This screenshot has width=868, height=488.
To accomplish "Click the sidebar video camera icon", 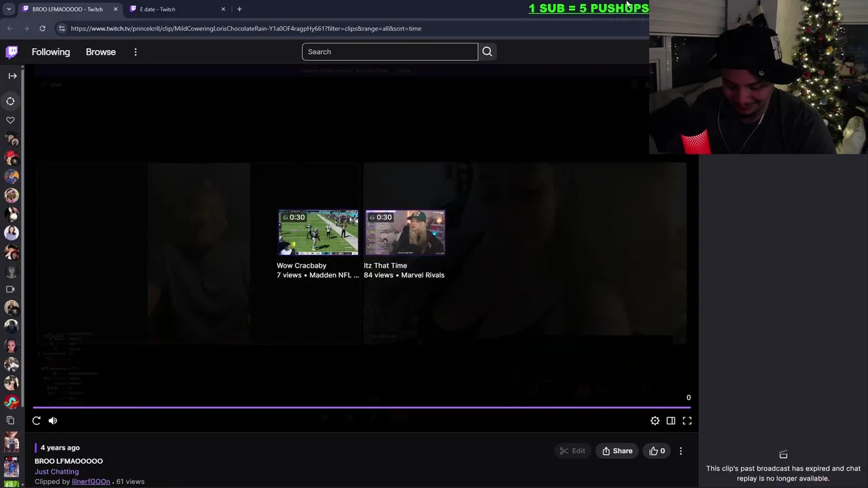I will pyautogui.click(x=11, y=289).
